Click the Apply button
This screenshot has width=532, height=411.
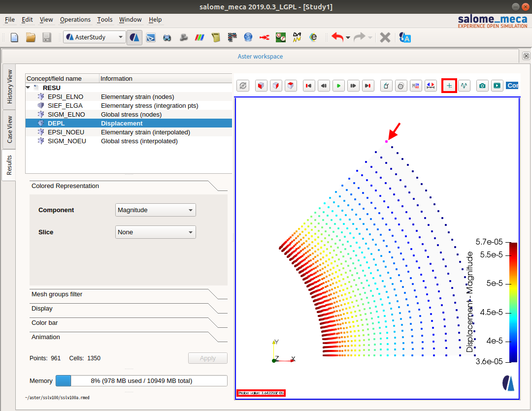[207, 358]
